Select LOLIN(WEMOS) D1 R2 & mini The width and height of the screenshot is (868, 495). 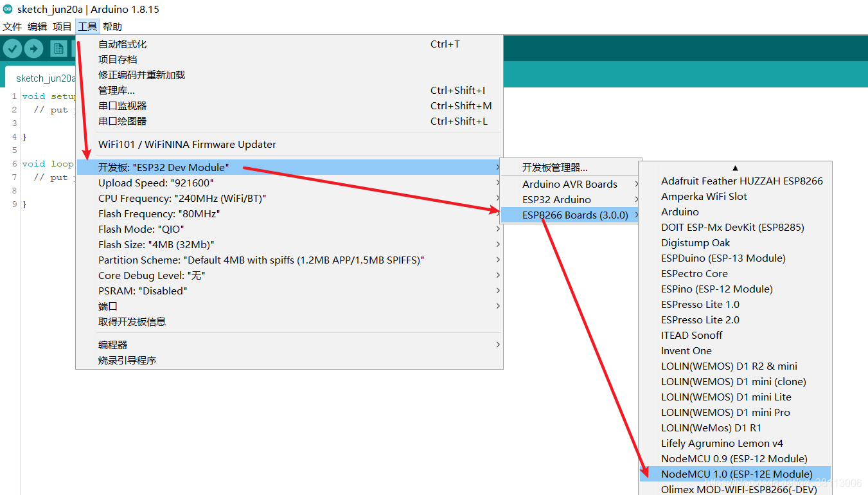click(735, 366)
